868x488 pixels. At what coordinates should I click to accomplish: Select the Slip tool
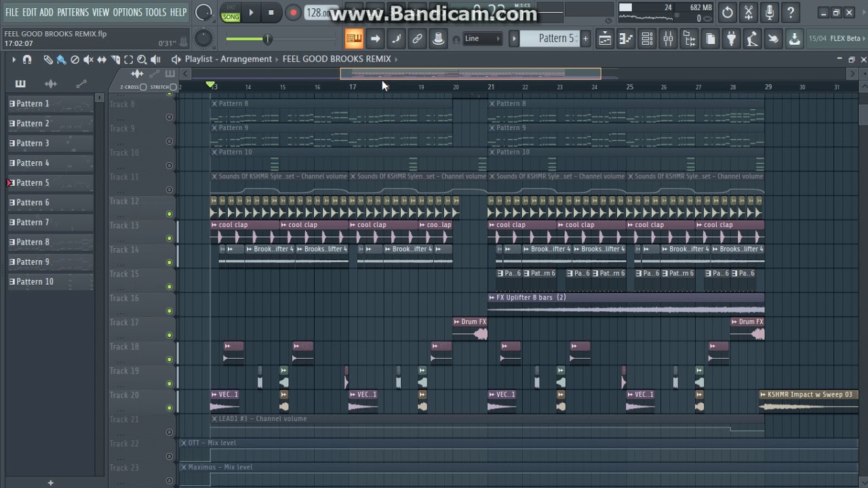tap(102, 60)
